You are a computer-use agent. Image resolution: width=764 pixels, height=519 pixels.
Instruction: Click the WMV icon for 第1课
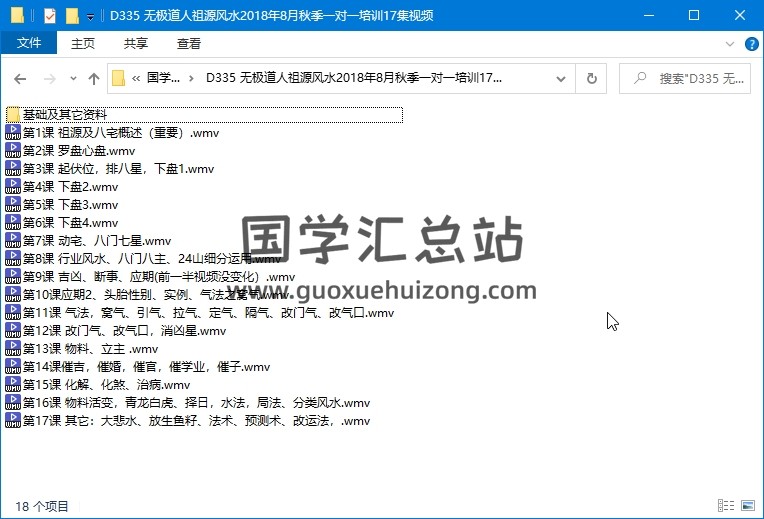[x=13, y=133]
